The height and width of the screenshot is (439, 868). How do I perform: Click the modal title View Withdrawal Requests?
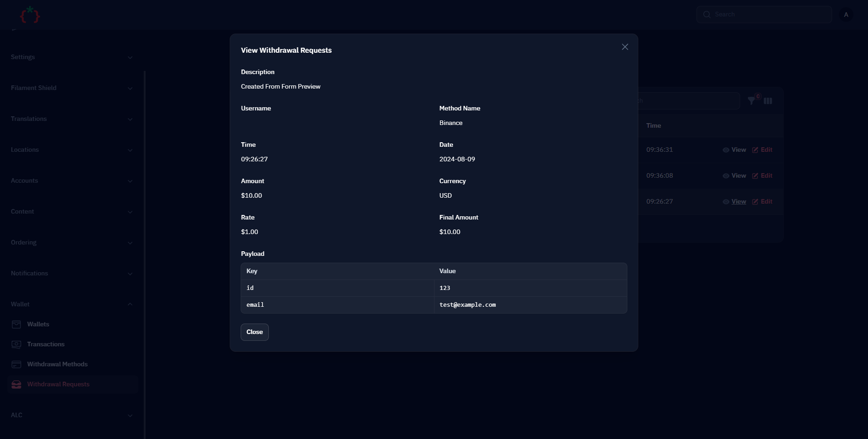click(x=286, y=50)
